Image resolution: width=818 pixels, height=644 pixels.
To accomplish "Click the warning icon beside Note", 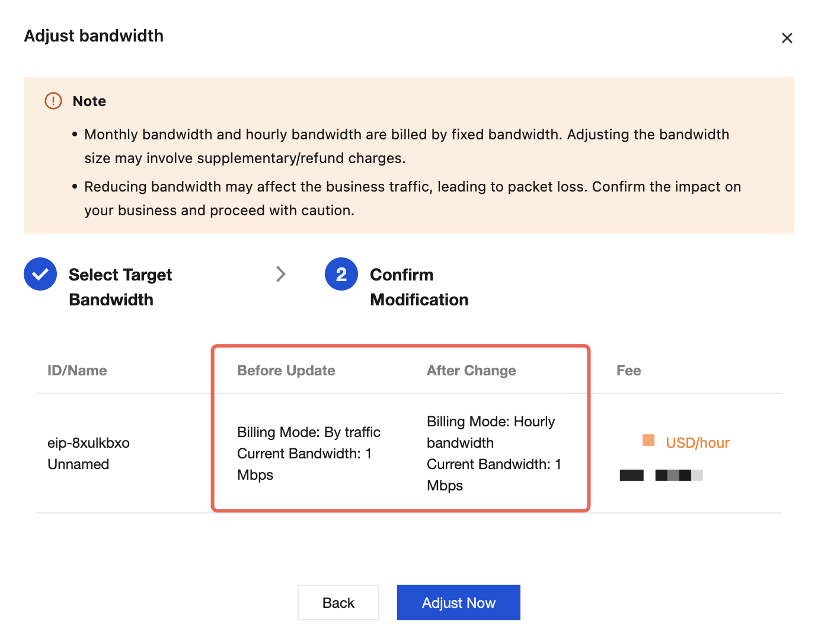I will [53, 101].
